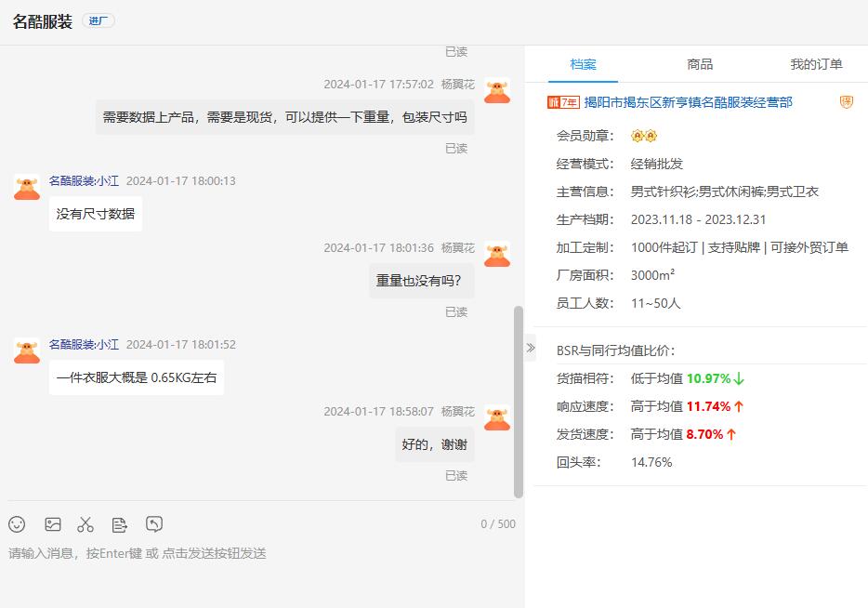The image size is (868, 608).
Task: Click 名酷服装:小江 avatar on 没有尺寸数据 message
Action: [x=27, y=187]
